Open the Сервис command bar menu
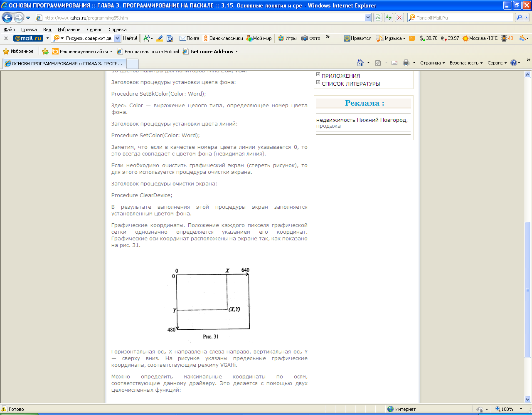 coord(497,63)
